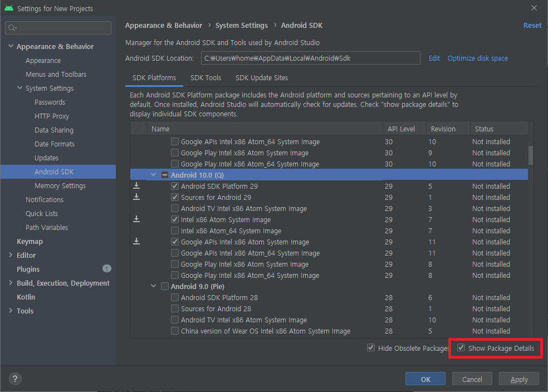Open Data Sharing settings

tap(54, 130)
